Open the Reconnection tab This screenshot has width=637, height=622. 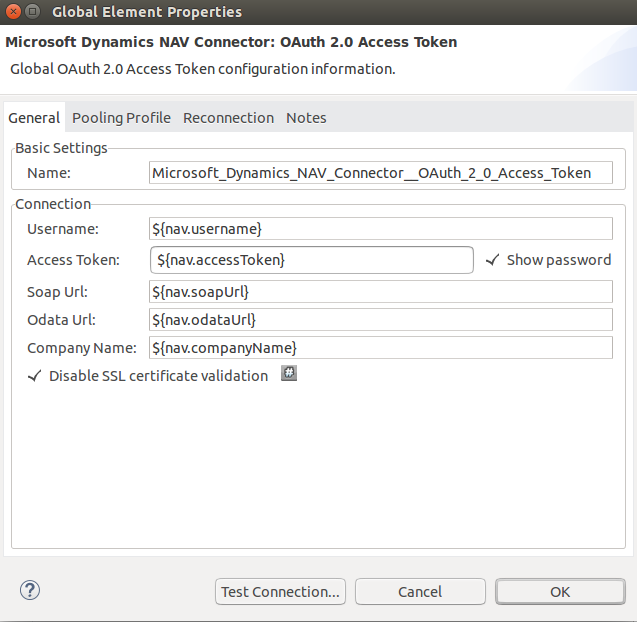228,118
